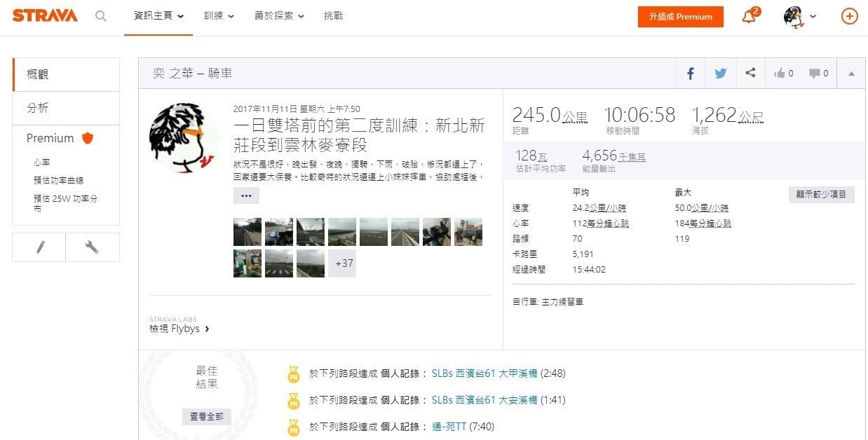
Task: Open the 通-苑TT segment link
Action: (x=449, y=427)
